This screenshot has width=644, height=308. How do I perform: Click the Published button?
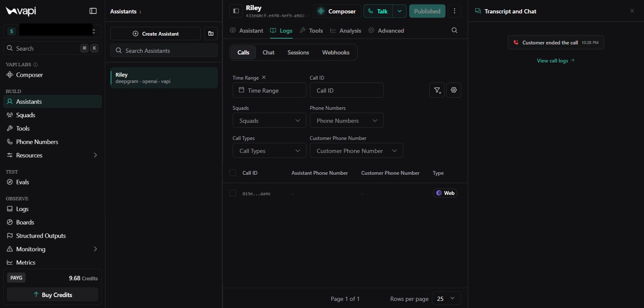[427, 11]
